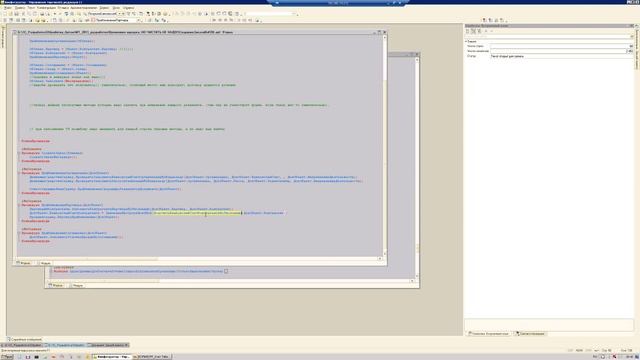The height and width of the screenshot is (360, 640).
Task: Open the Отладка menu
Action: pos(63,8)
